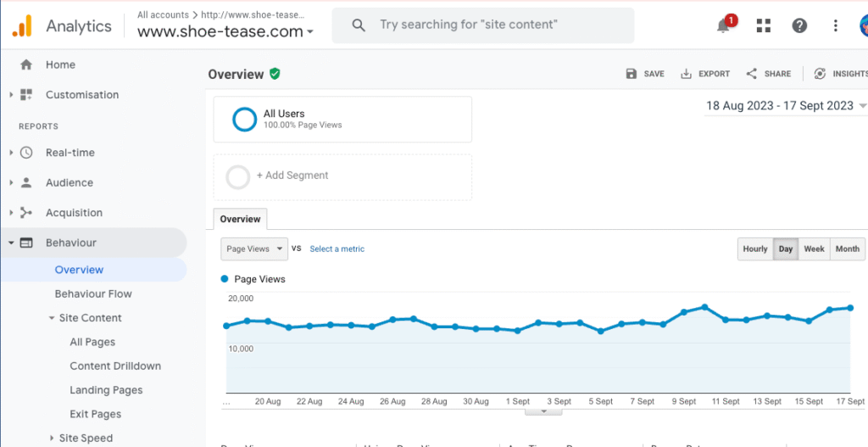Screen dimensions: 868x447
Task: Open All Pages under Site Content
Action: click(92, 342)
